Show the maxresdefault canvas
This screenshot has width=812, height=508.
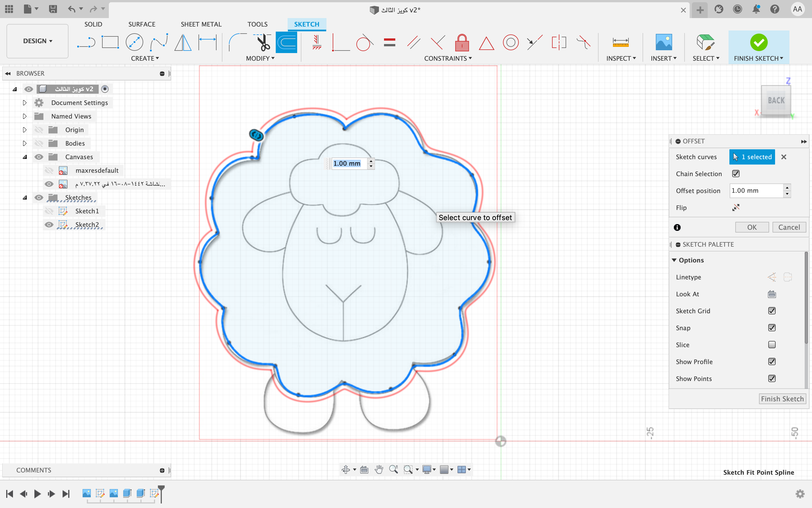[49, 170]
